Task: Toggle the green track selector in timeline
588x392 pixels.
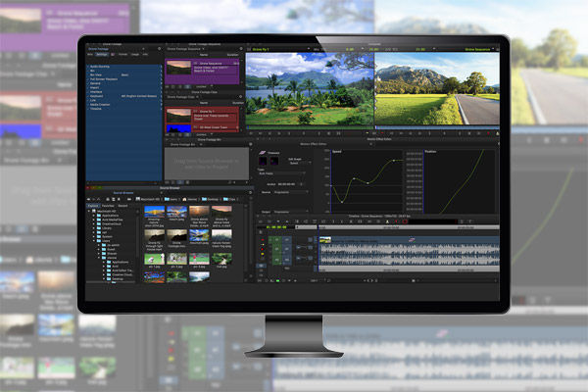Action: pyautogui.click(x=275, y=241)
